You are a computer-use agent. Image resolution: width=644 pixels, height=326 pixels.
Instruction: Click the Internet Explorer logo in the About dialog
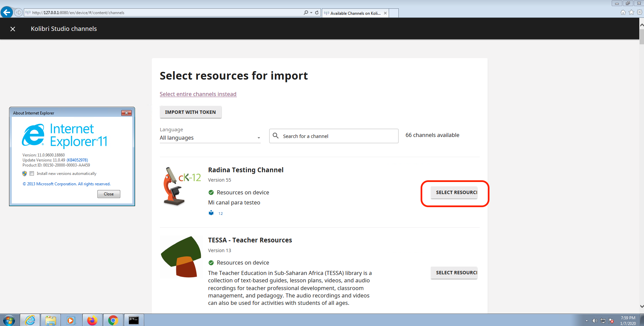34,135
